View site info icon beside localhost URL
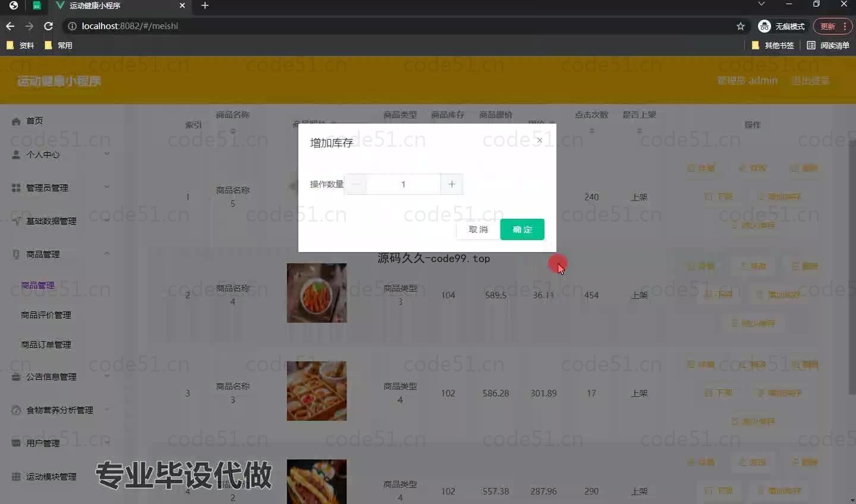 72,26
